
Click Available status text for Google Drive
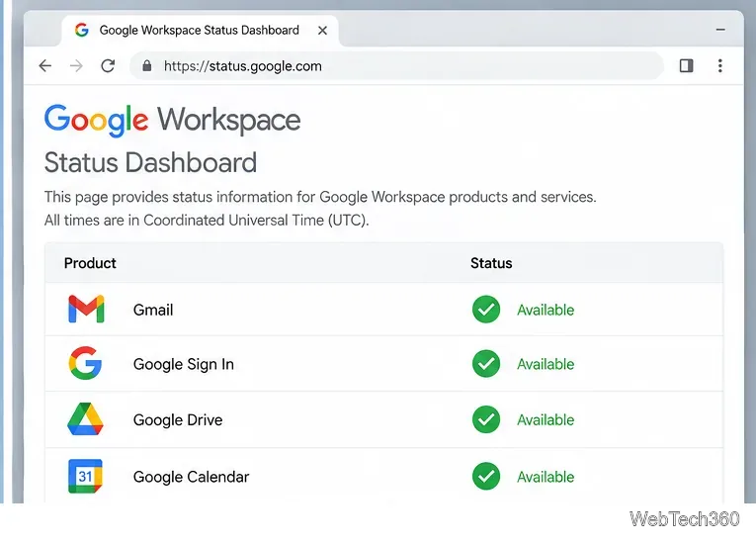pos(546,420)
